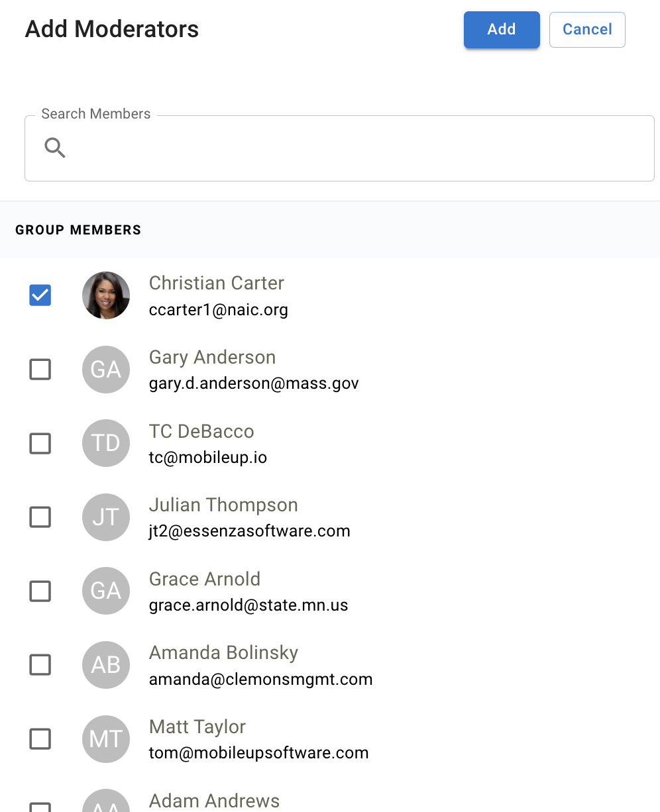Viewport: 660px width, 812px height.
Task: Check Matt Taylor's checkbox
Action: [40, 739]
